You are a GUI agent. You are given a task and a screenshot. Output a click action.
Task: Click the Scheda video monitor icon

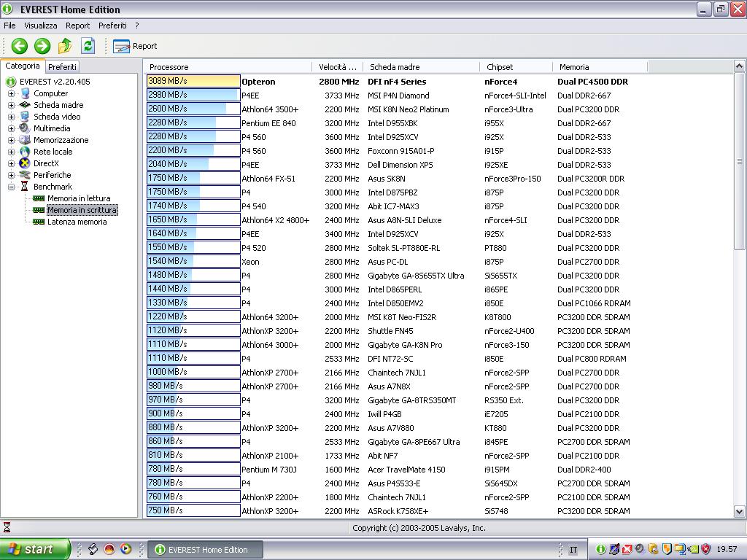point(26,117)
